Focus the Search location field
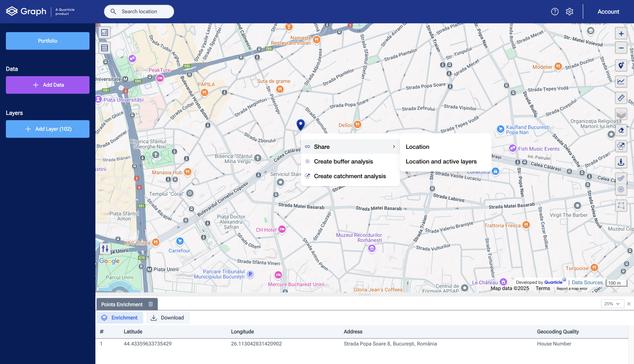634x364 pixels. click(139, 12)
